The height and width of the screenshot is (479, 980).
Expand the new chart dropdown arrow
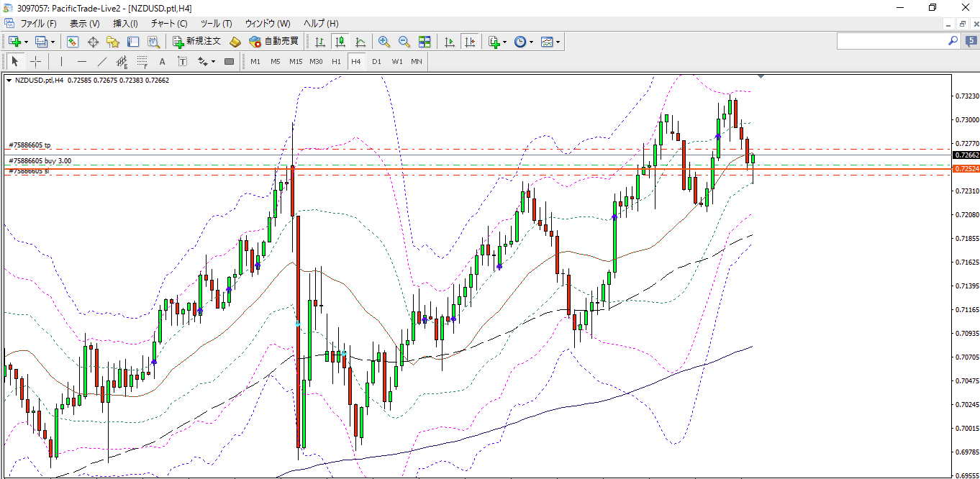click(26, 42)
